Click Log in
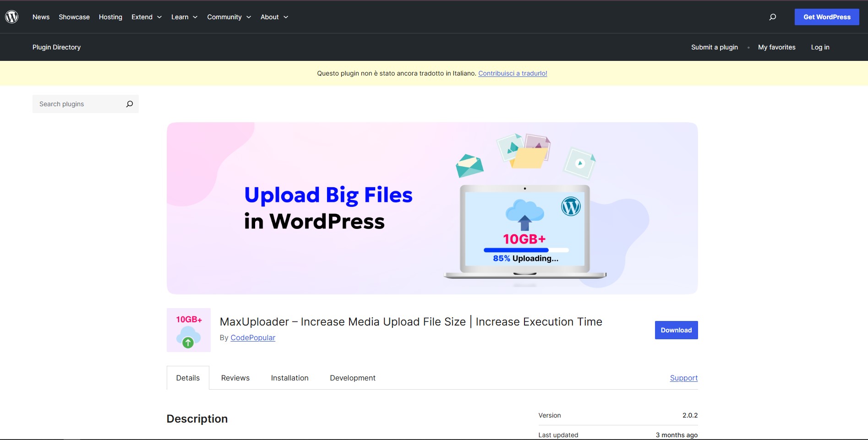 [x=820, y=47]
